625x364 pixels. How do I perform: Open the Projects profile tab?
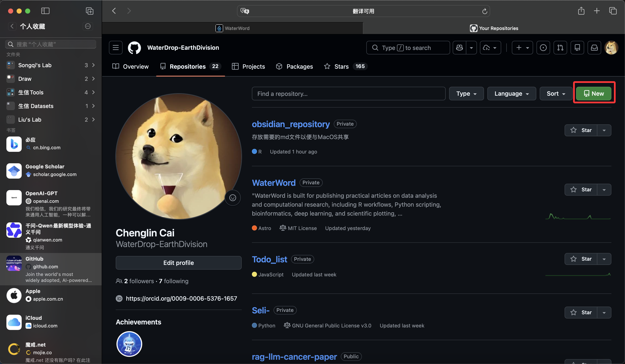[248, 66]
